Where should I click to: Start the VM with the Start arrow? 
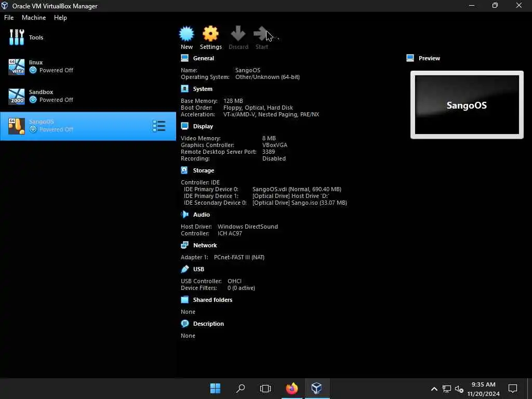[x=261, y=34]
